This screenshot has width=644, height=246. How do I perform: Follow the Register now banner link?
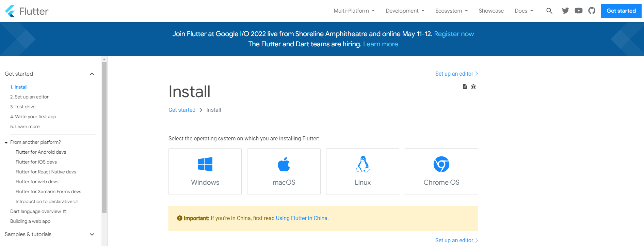(454, 34)
